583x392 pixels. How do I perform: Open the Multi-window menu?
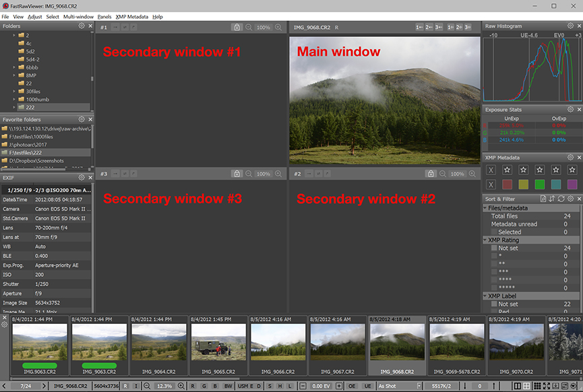[x=78, y=16]
